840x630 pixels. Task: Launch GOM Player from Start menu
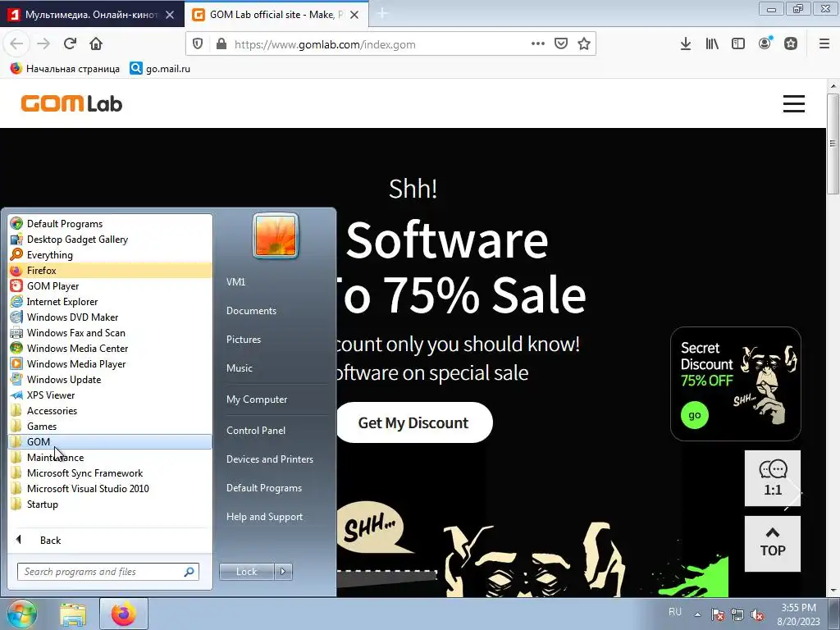111,286
